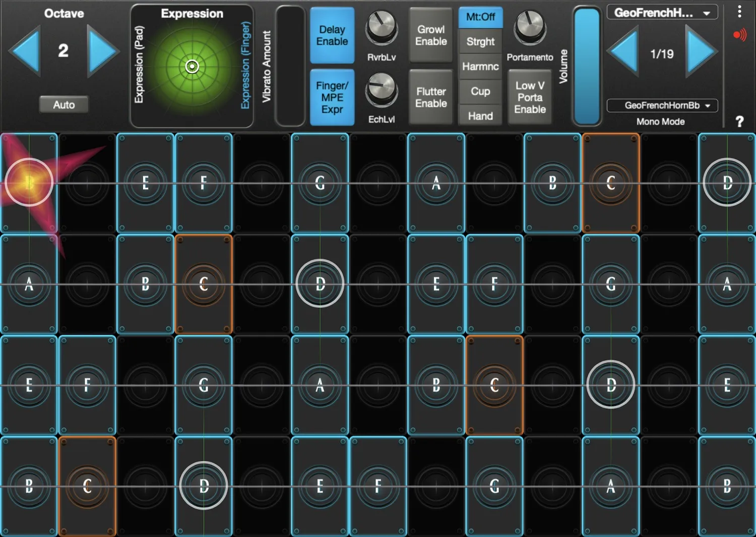Viewport: 756px width, 537px height.
Task: Play the B pad in the third row
Action: [x=436, y=385]
